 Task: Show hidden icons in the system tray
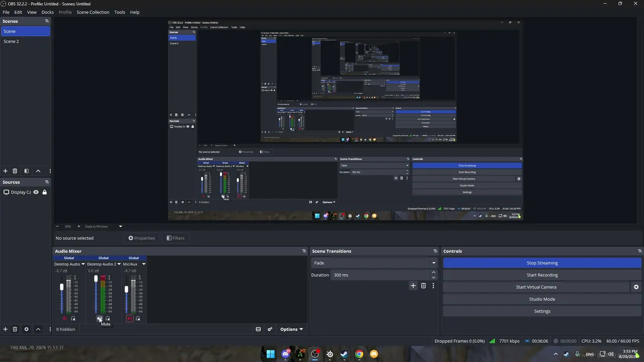point(555,354)
